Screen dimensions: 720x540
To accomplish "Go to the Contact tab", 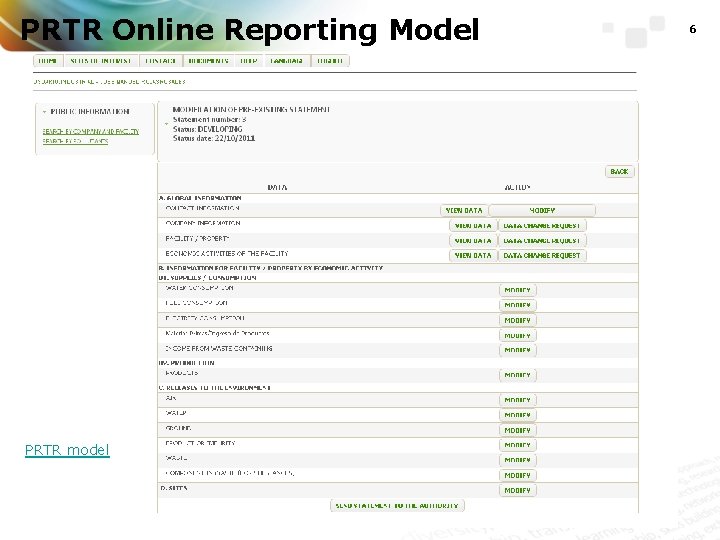I will pyautogui.click(x=161, y=61).
